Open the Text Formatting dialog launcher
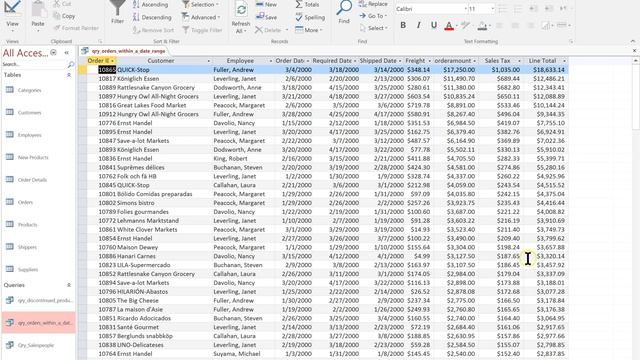640x360 pixels. (571, 42)
